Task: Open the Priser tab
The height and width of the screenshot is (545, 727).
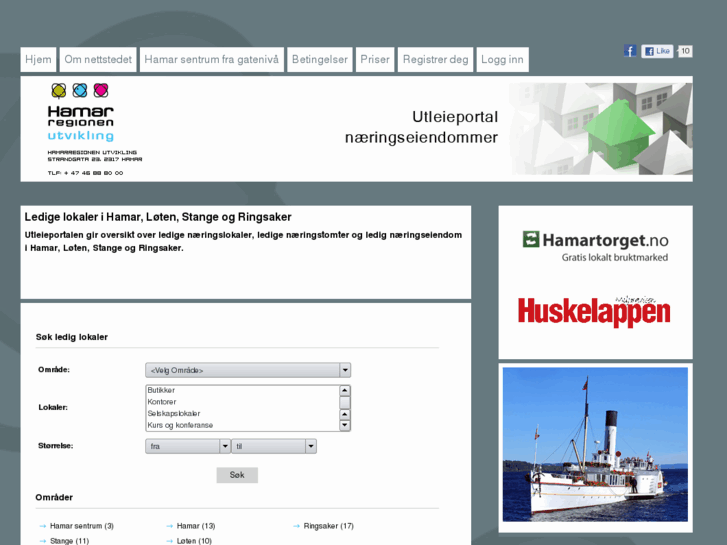Action: point(375,59)
